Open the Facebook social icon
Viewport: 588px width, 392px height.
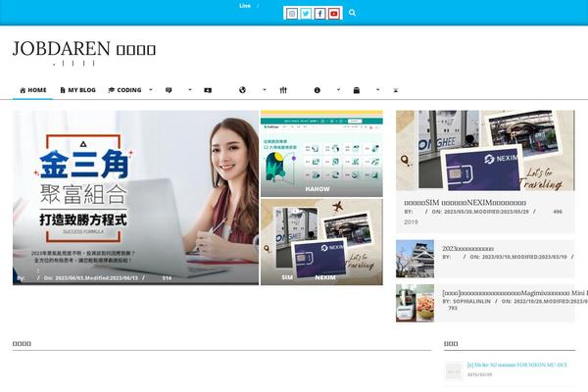(x=319, y=14)
